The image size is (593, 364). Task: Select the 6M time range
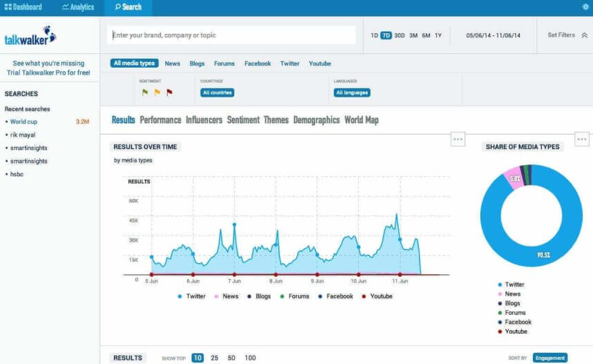(x=426, y=35)
